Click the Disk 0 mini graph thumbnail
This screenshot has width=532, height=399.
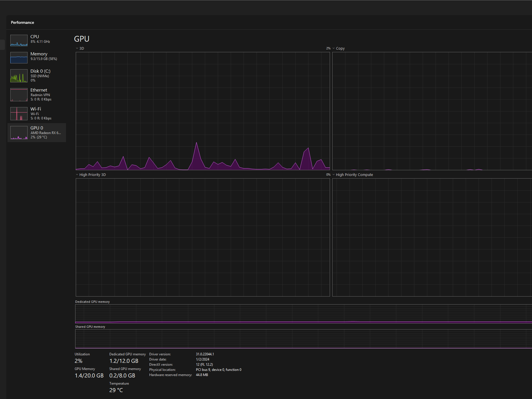[19, 76]
